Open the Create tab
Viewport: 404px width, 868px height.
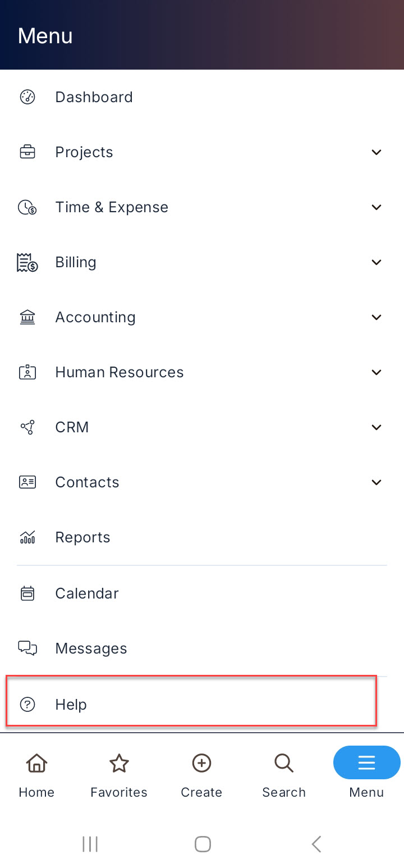pyautogui.click(x=201, y=776)
